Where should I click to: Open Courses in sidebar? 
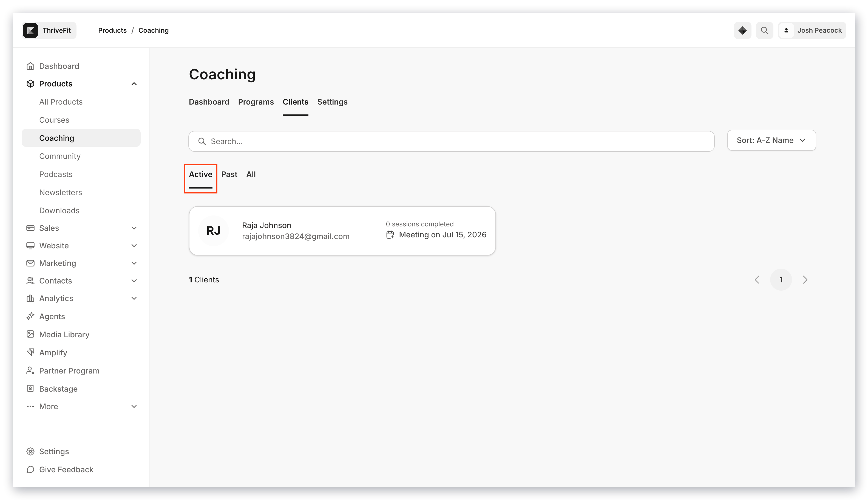point(54,120)
